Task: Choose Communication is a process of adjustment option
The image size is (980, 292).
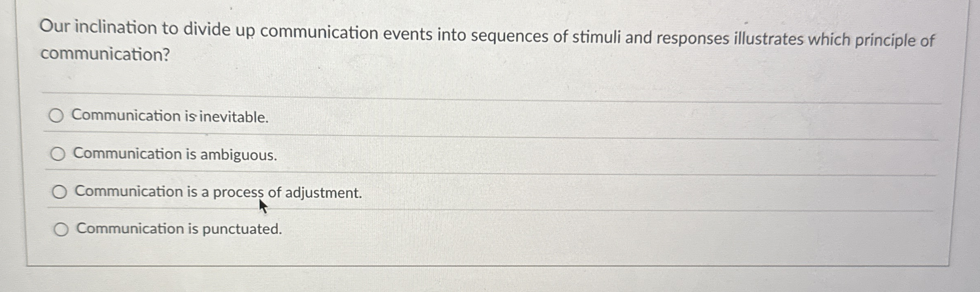Action: [60, 191]
